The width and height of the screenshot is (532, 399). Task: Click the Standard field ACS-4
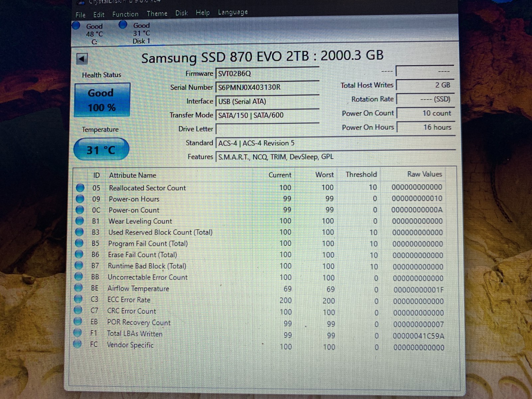(335, 143)
